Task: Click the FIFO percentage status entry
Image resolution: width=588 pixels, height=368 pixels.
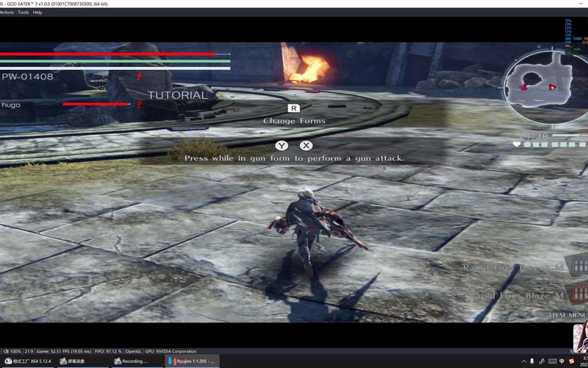Action: tap(108, 352)
